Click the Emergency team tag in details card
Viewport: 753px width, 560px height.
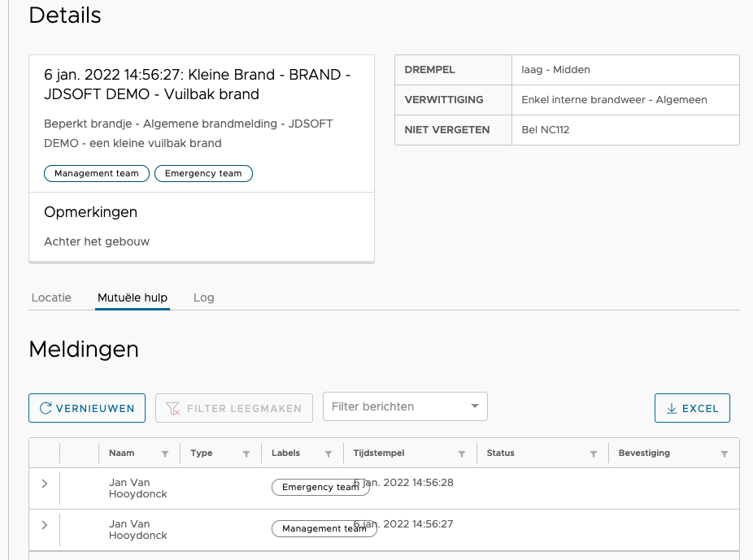pyautogui.click(x=203, y=173)
